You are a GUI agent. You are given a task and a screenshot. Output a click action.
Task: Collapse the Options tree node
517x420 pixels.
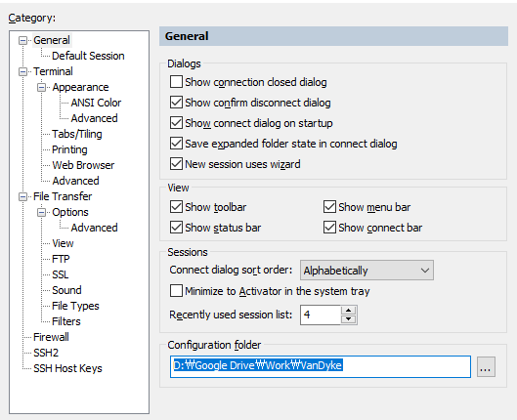point(42,213)
